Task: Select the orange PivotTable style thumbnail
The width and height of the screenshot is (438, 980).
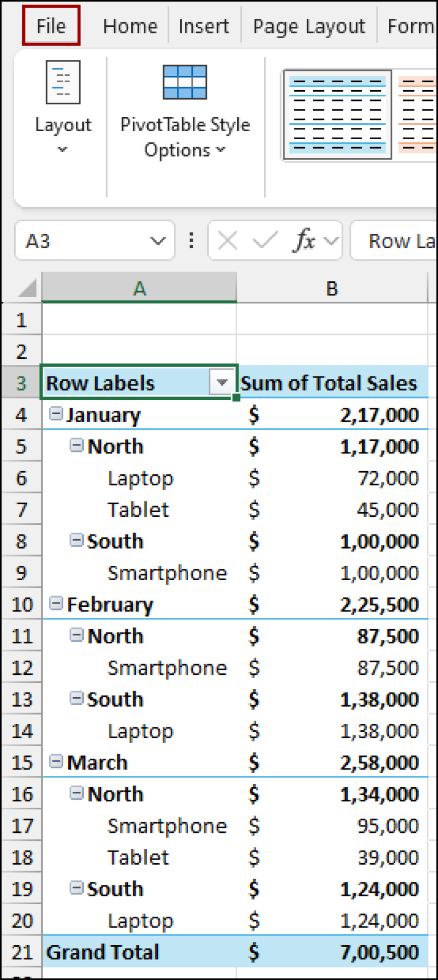Action: [417, 115]
